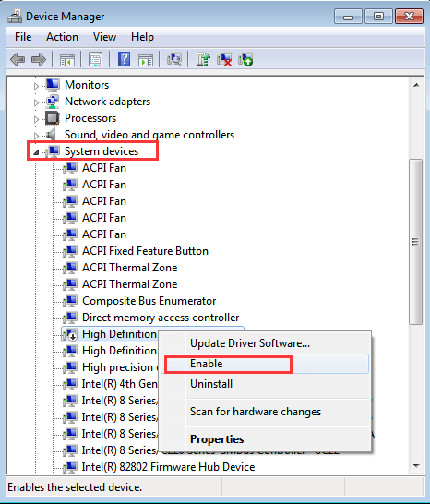Viewport: 430px width, 504px height.
Task: Click Scan for hardware changes toolbar icon
Action: click(174, 59)
